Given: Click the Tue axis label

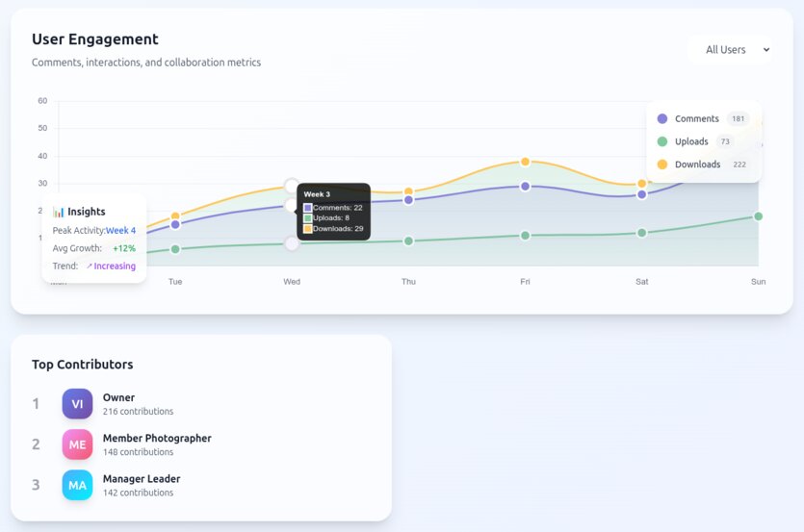Looking at the screenshot, I should click(175, 281).
